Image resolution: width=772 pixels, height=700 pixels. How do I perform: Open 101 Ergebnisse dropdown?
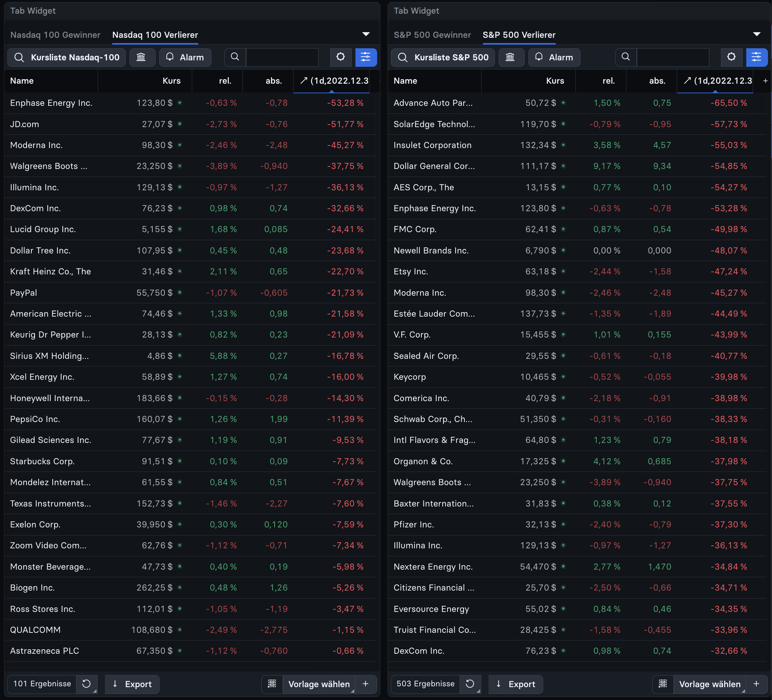(42, 684)
